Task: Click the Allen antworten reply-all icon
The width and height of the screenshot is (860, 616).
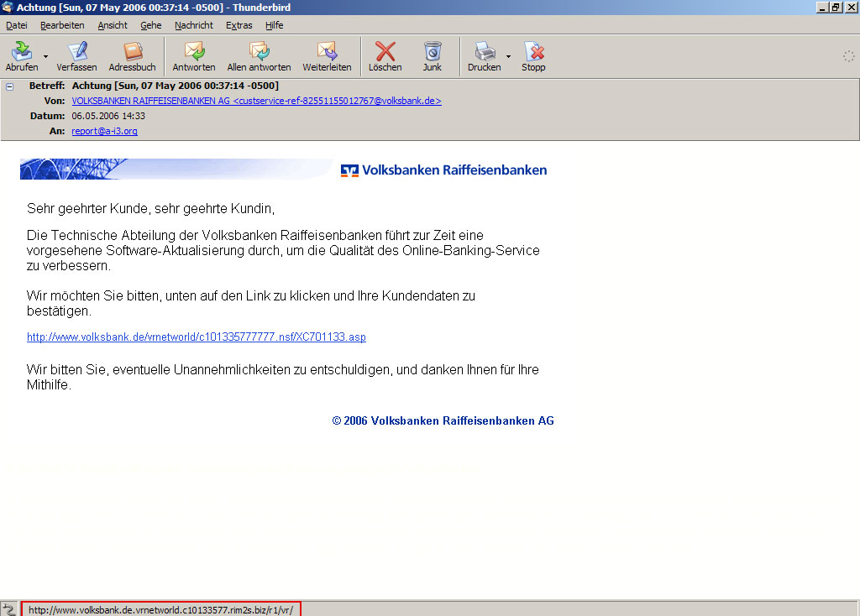Action: coord(260,51)
